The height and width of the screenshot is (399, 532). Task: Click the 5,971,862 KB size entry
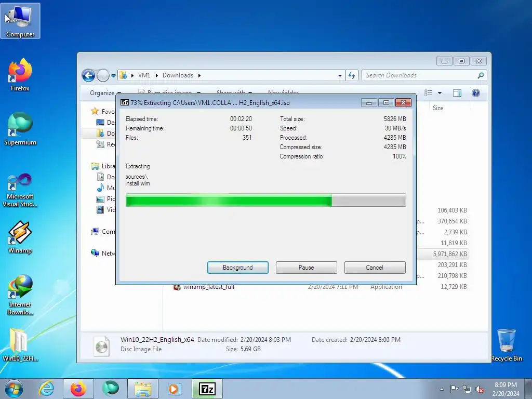[450, 254]
